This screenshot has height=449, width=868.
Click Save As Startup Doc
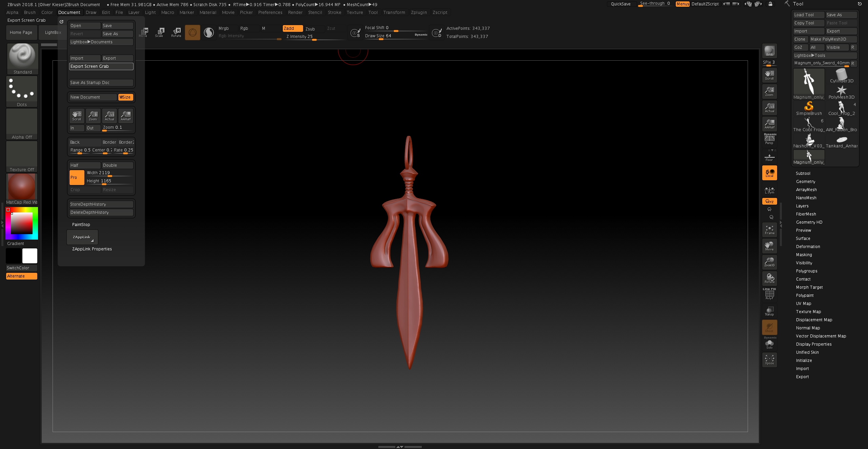point(101,83)
